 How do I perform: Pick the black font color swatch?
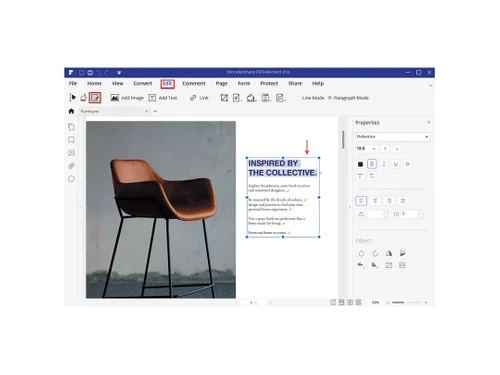click(360, 164)
